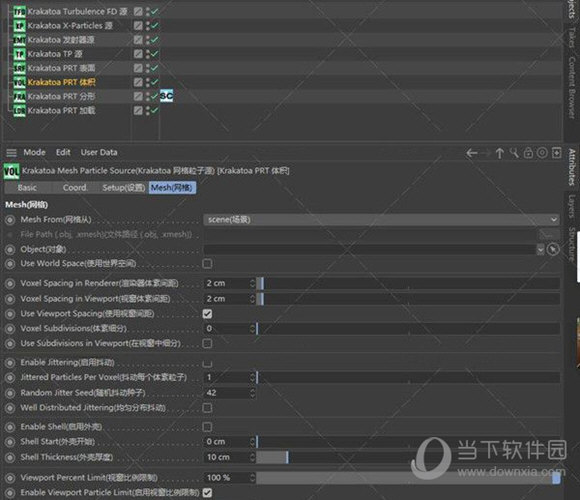
Task: Go back with the left arrow
Action: [x=472, y=153]
